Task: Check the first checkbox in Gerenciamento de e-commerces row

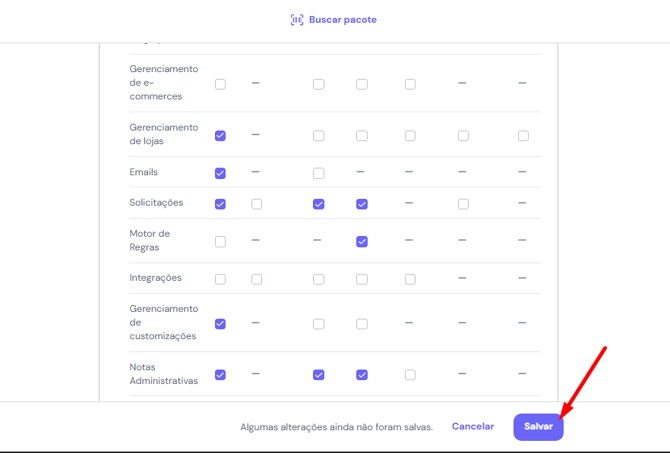Action: [220, 84]
